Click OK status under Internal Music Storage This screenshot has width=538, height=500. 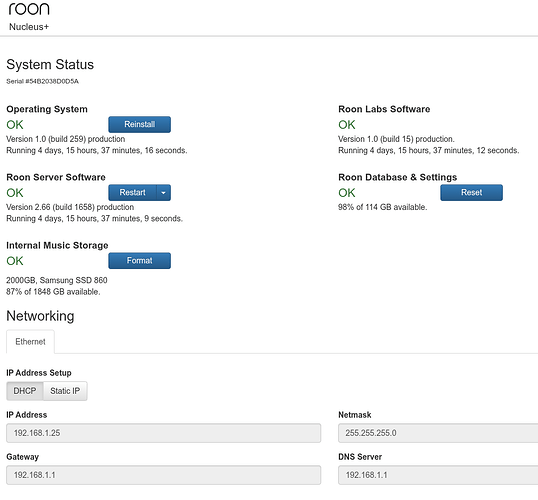[15, 261]
